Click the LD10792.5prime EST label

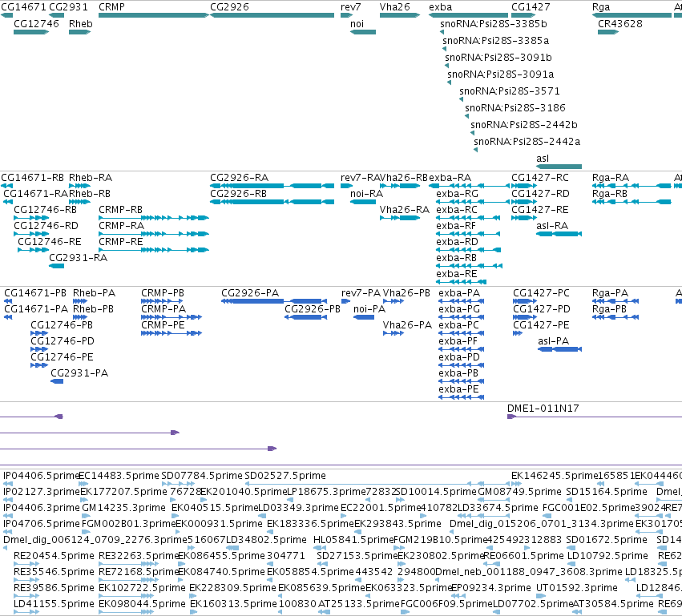point(608,557)
